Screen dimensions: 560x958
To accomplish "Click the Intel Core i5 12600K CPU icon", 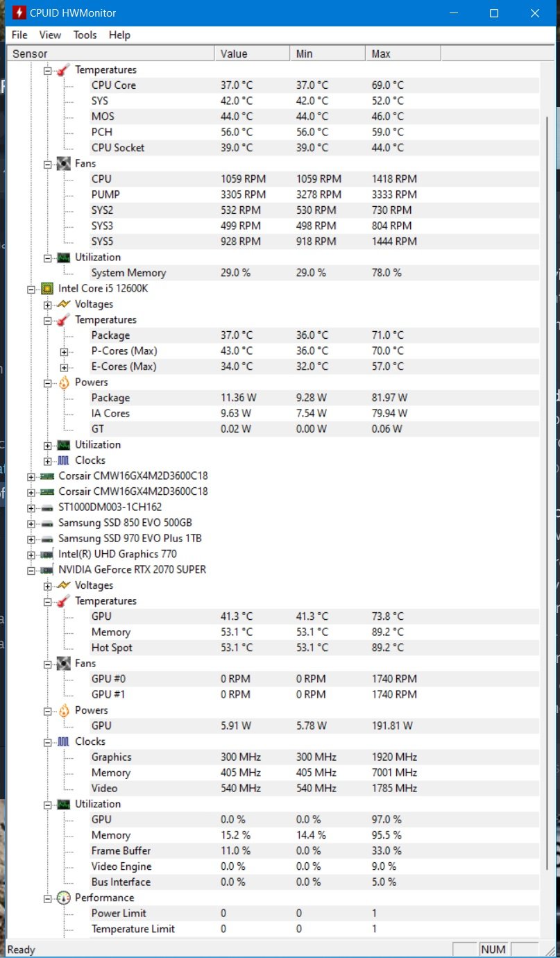I will coord(47,289).
